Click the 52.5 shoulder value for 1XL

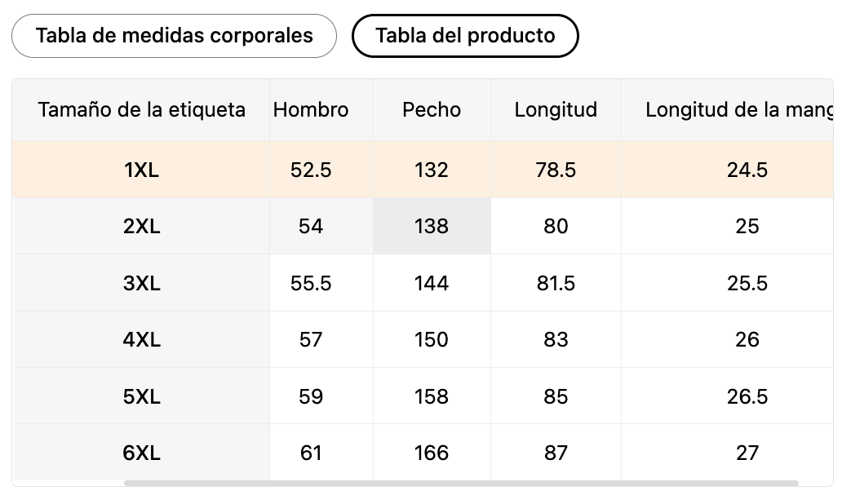coord(311,170)
